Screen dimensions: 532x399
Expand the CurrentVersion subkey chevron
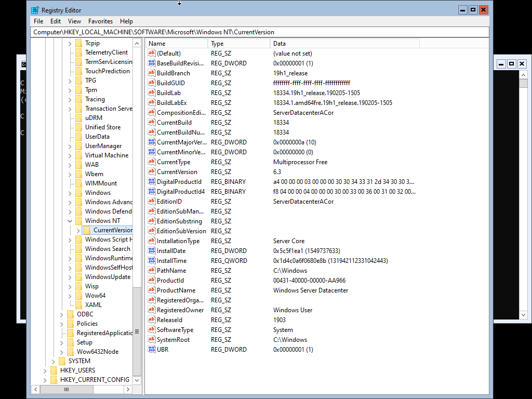78,230
